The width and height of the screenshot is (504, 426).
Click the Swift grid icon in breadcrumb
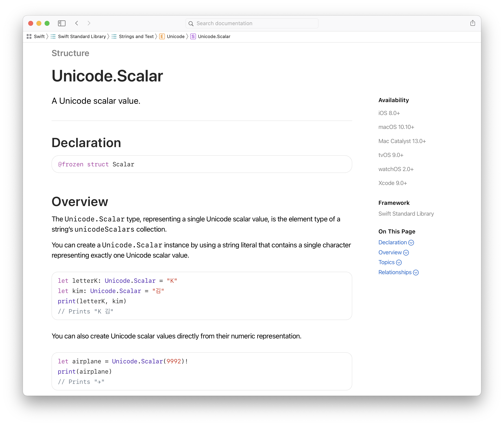coord(29,36)
